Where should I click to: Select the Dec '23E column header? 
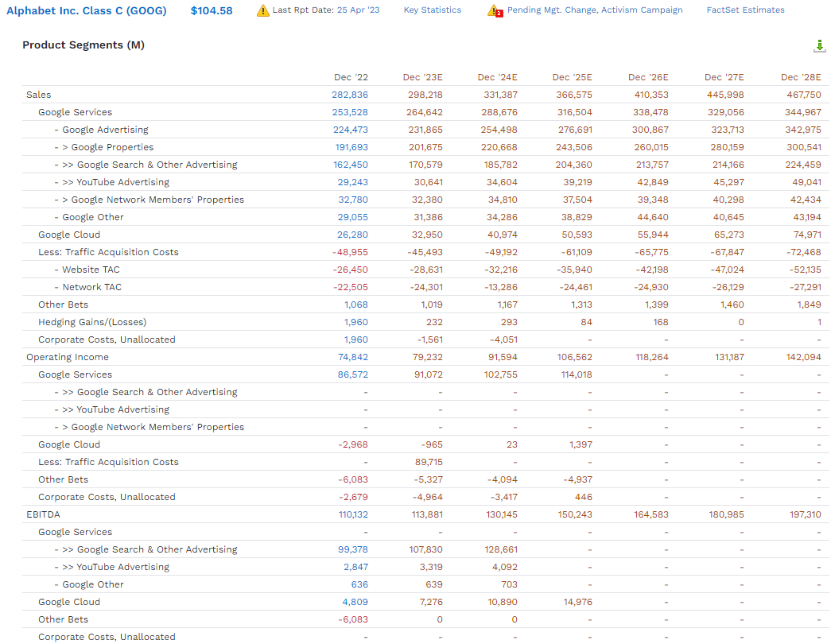click(x=422, y=77)
